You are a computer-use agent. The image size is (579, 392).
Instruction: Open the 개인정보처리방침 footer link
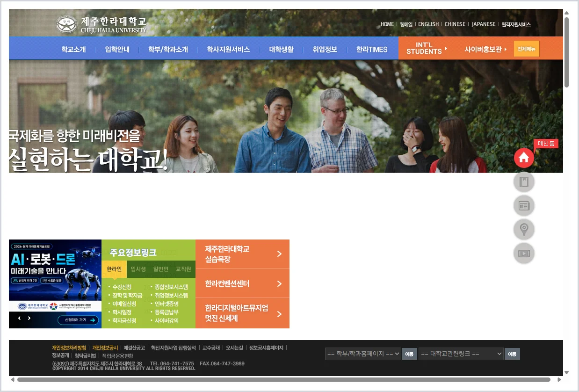[69, 348]
